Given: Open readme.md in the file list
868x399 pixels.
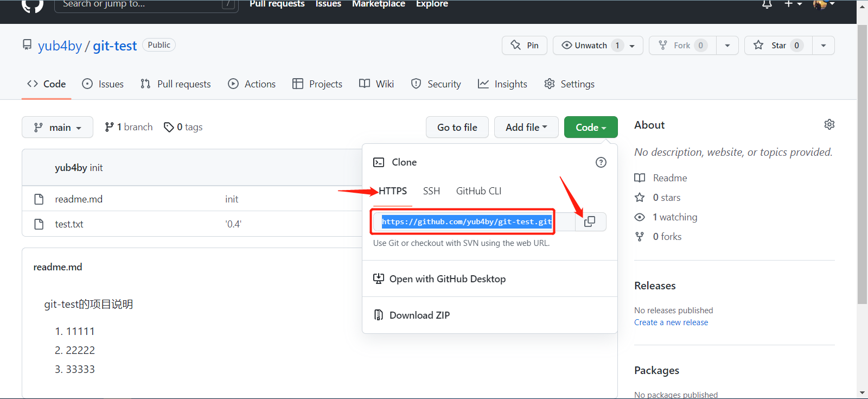Looking at the screenshot, I should [x=79, y=199].
